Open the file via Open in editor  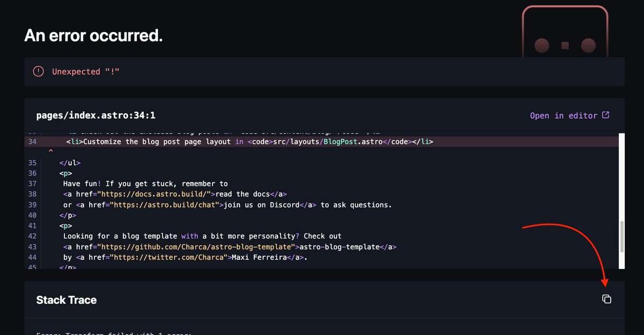tap(563, 115)
